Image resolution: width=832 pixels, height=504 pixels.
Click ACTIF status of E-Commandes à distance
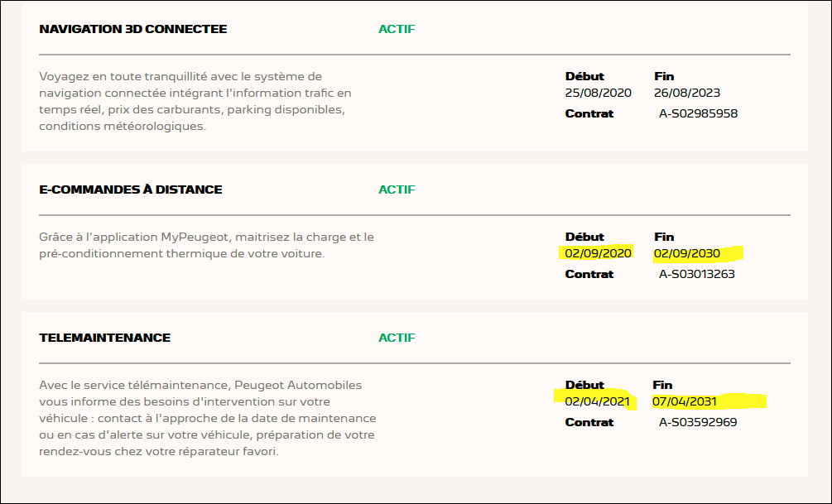[x=397, y=190]
